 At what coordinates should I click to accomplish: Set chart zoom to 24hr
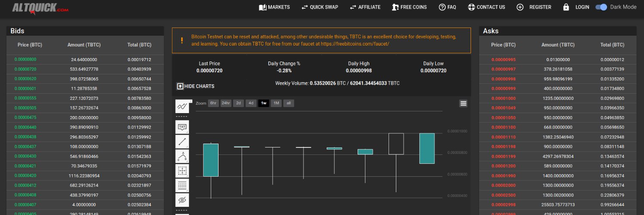pyautogui.click(x=226, y=103)
